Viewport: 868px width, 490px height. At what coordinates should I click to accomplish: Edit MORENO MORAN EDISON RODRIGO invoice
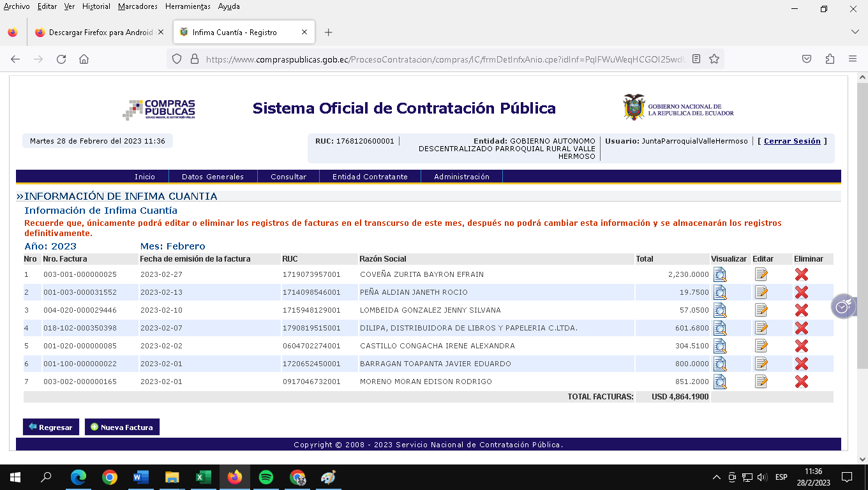pos(761,382)
